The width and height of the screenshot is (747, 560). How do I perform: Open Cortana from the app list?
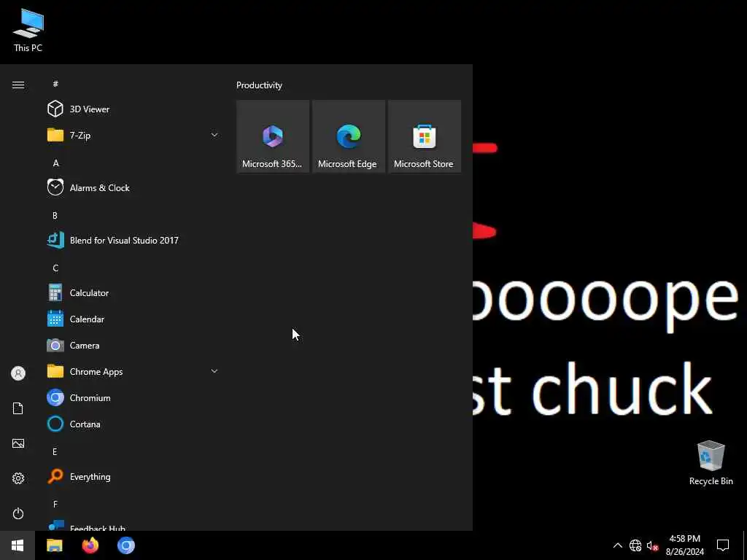[x=133, y=424]
